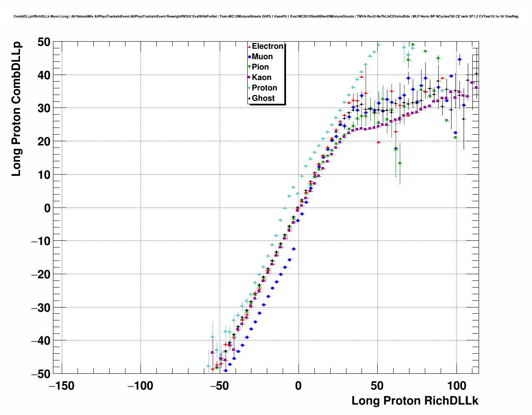The image size is (532, 415).
Task: Click the 'Proton' legend label text
Action: point(264,88)
